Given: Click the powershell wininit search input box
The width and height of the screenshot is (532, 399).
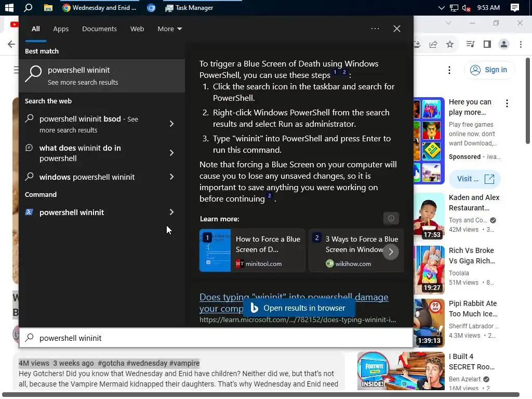Looking at the screenshot, I should coord(216,338).
